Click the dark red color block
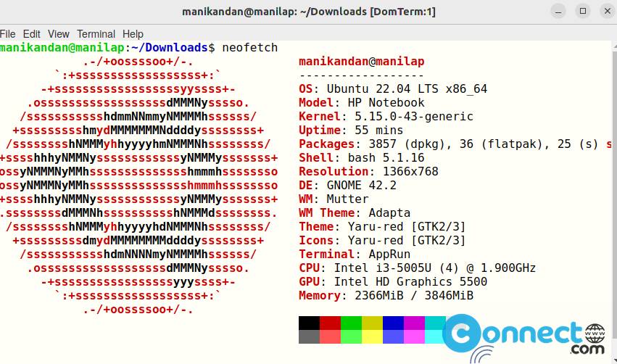The height and width of the screenshot is (364, 617). coord(330,323)
